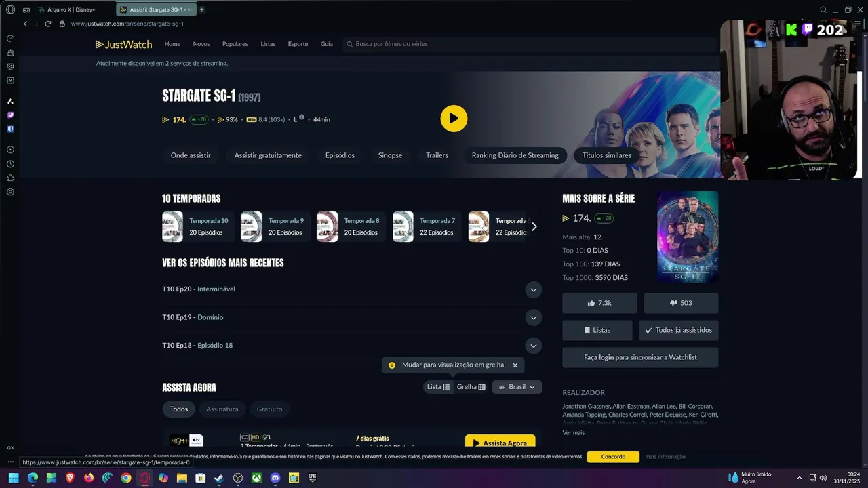Show hidden system tray icons chevron
The image size is (868, 488).
point(799,478)
